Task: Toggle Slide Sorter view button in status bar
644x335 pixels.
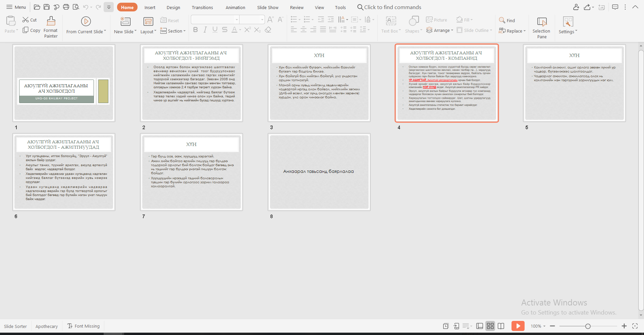Action: [x=490, y=326]
